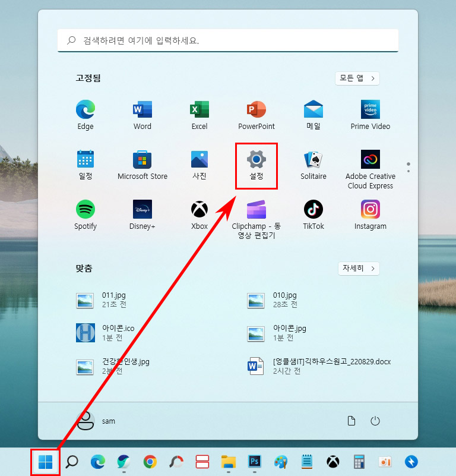The image size is (456, 476).
Task: Open Paint from the taskbar
Action: (x=281, y=462)
